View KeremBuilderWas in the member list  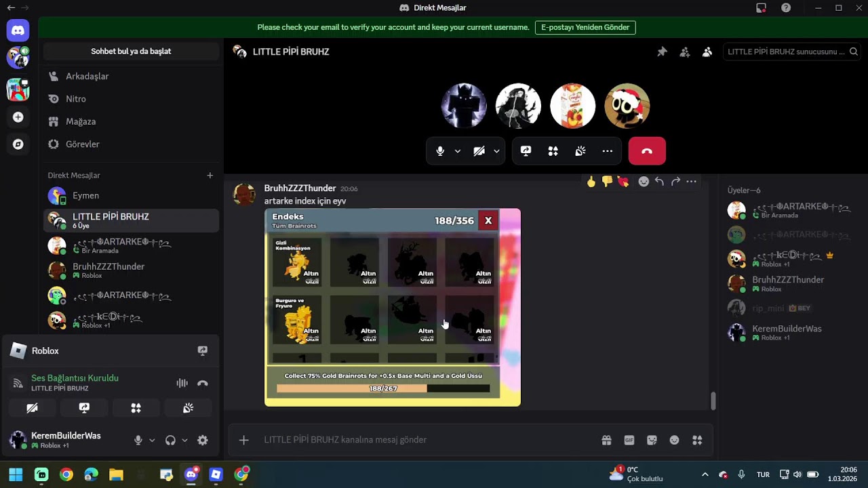point(791,332)
